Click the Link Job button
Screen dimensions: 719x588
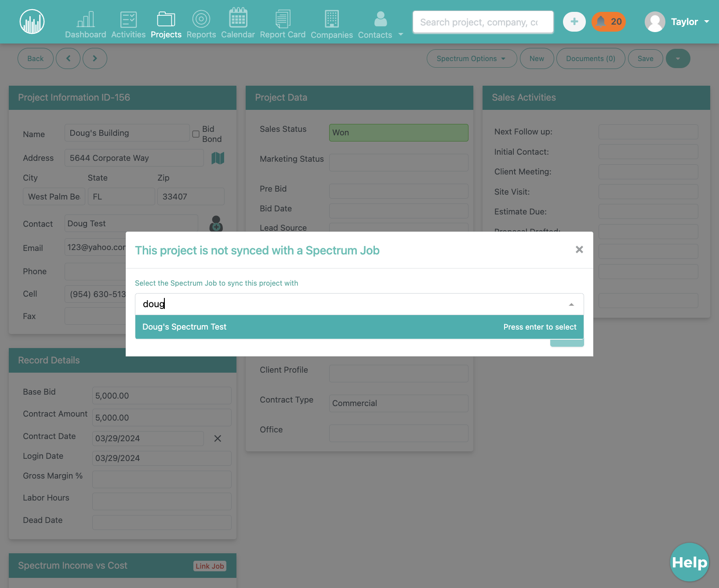(210, 566)
